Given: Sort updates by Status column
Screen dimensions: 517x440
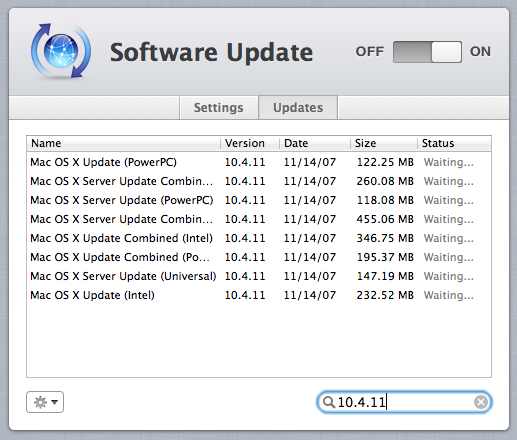Looking at the screenshot, I should click(454, 143).
